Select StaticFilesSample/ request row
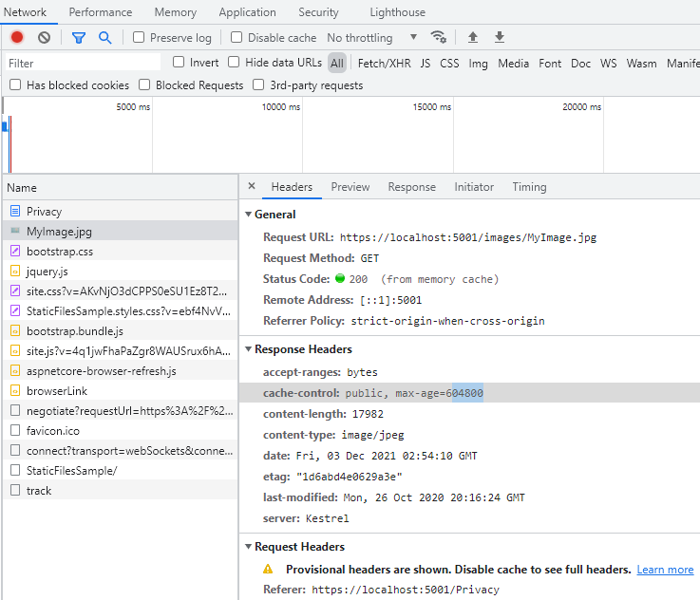Viewport: 700px width, 600px height. point(120,471)
